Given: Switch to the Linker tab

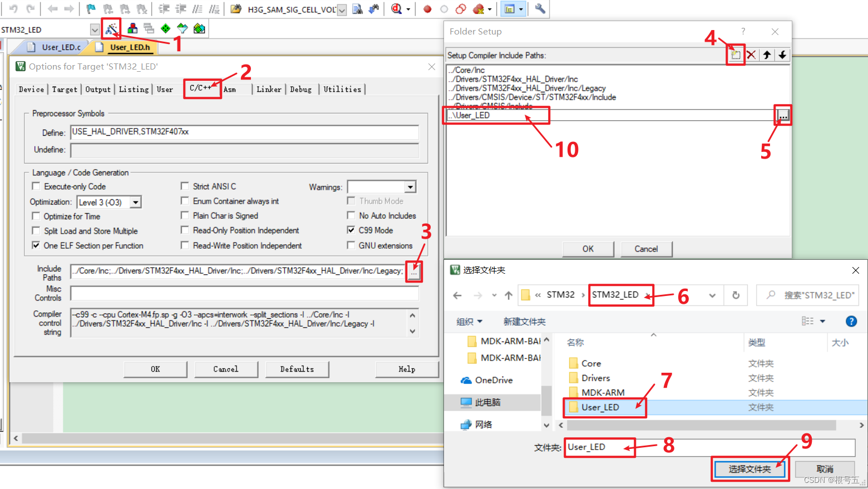Looking at the screenshot, I should coord(269,89).
